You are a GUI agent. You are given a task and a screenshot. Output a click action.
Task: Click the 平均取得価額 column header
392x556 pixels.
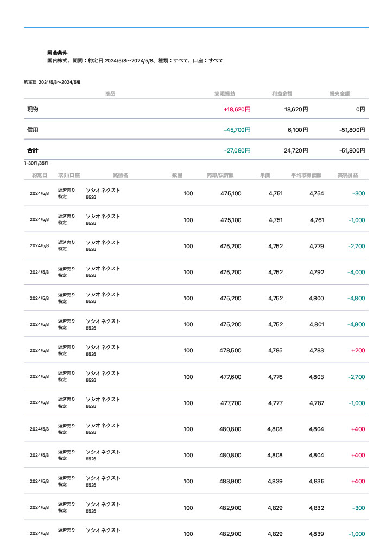coord(306,175)
